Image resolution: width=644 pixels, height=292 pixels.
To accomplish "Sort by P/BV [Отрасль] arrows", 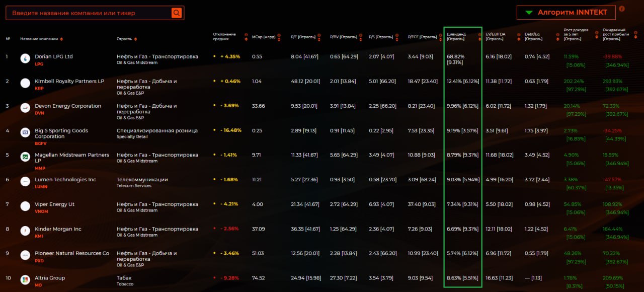I will tap(361, 40).
